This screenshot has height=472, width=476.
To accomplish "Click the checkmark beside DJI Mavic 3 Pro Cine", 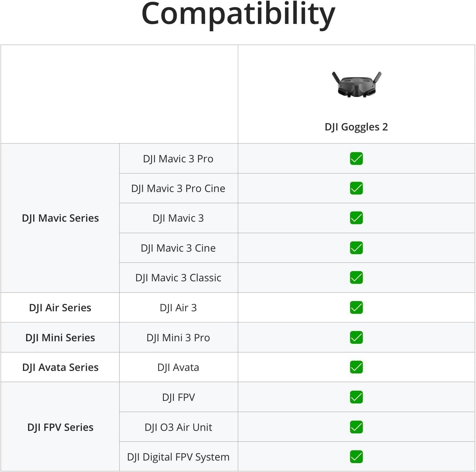I will [356, 188].
